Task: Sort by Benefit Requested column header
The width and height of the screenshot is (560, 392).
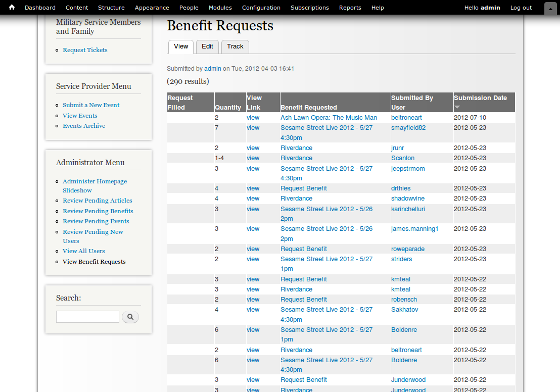Action: pos(308,107)
